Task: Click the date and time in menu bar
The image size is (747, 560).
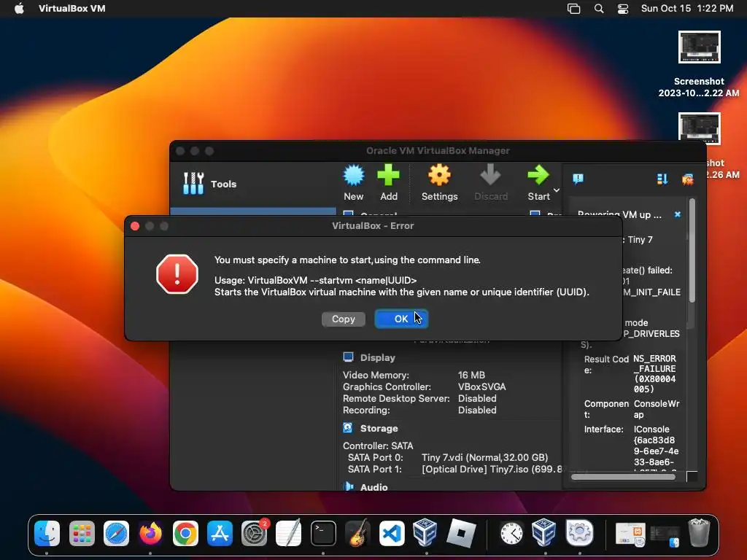Action: [x=686, y=8]
